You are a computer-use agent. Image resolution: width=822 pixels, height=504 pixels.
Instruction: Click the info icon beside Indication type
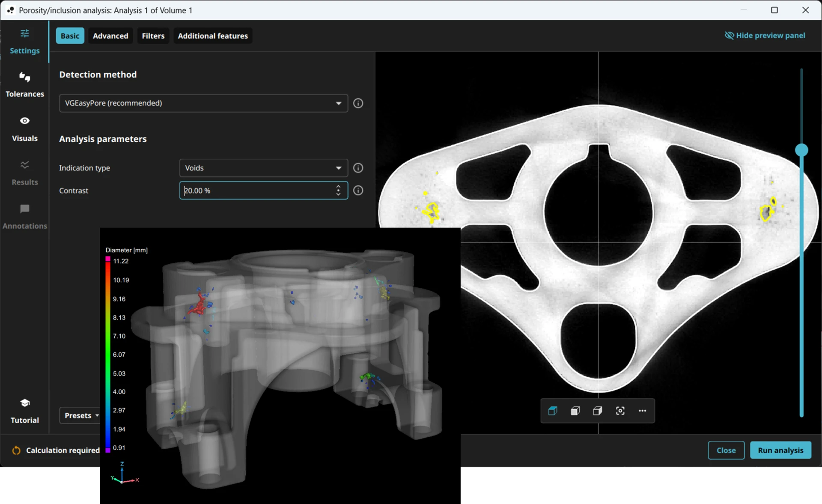tap(358, 168)
